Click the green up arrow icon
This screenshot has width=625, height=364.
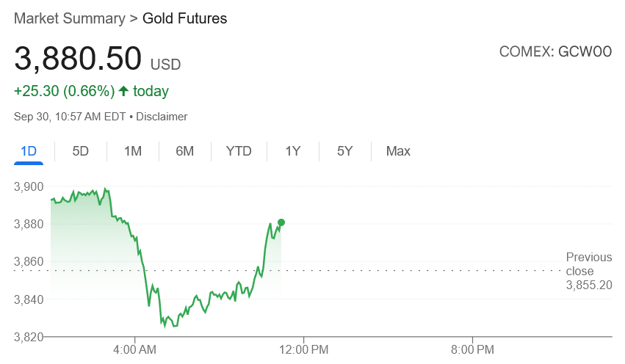click(x=123, y=92)
